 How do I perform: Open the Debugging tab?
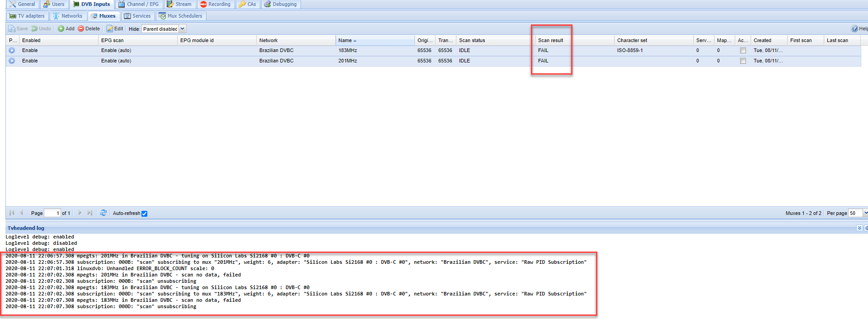280,4
